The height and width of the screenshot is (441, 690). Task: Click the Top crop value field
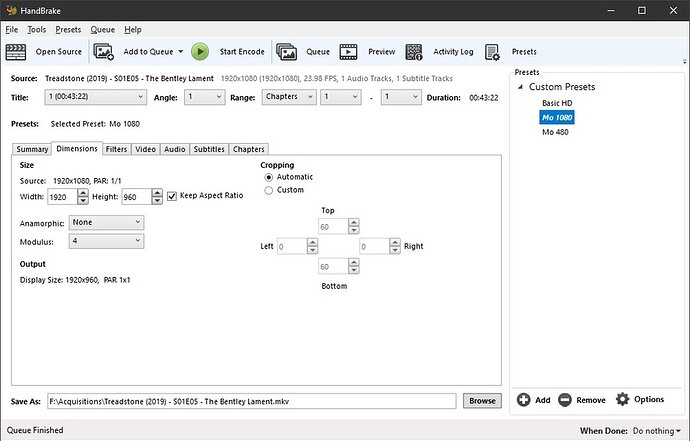coord(333,227)
